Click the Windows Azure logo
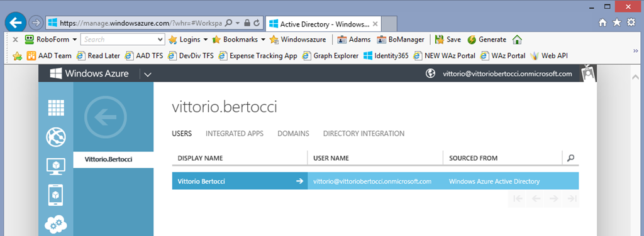644x236 pixels. 89,74
